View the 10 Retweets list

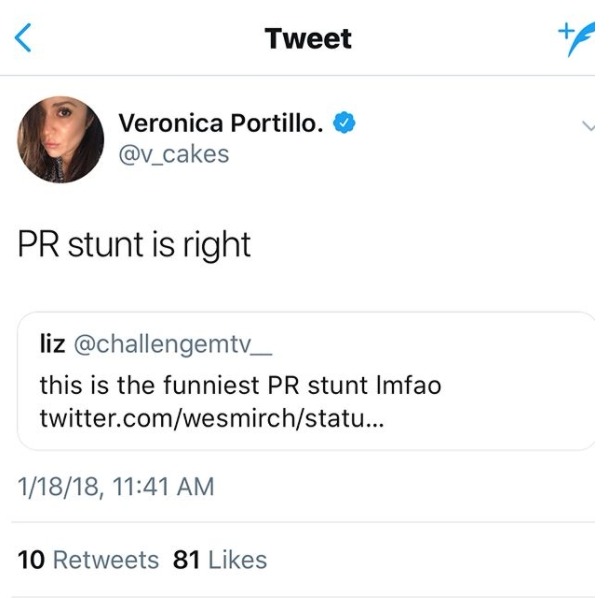[88, 560]
